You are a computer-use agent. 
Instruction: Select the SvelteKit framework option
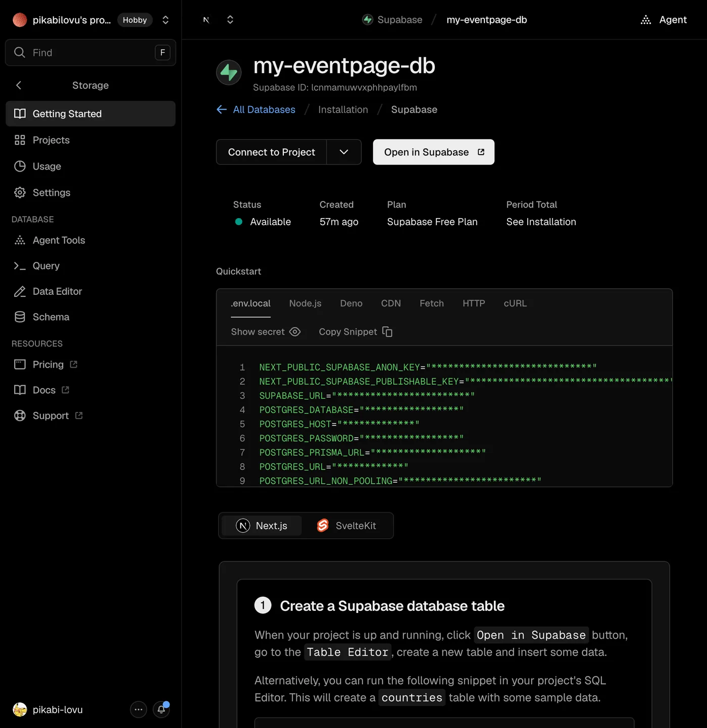pos(346,526)
